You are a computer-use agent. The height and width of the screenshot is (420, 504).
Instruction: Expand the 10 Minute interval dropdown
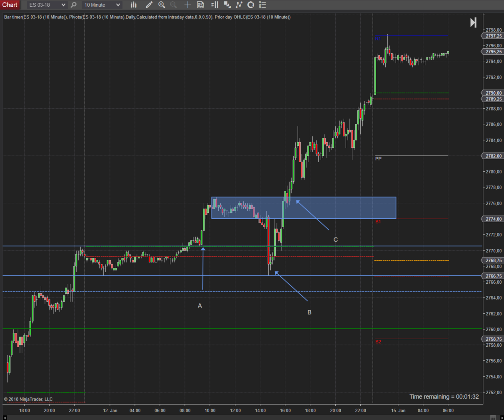[x=118, y=5]
